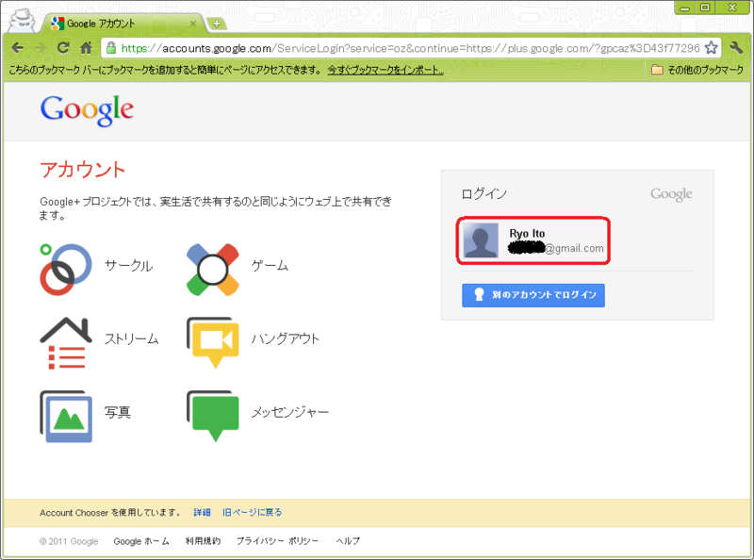Click the back navigation arrow
754x560 pixels.
tap(19, 45)
